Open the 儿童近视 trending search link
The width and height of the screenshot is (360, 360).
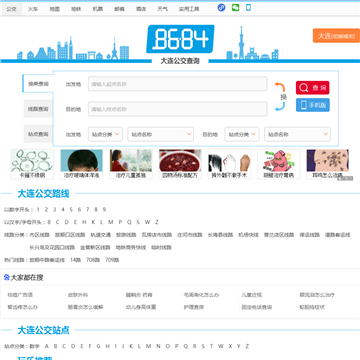pos(252,295)
